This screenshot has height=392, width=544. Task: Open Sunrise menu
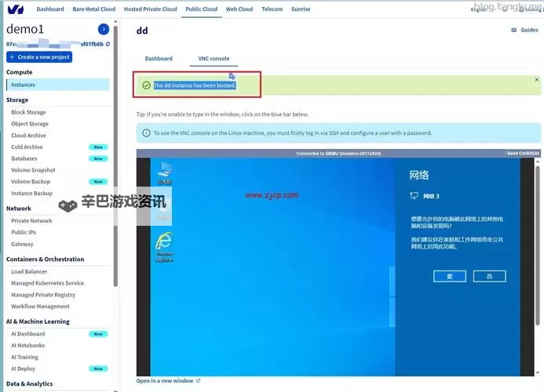pos(301,9)
